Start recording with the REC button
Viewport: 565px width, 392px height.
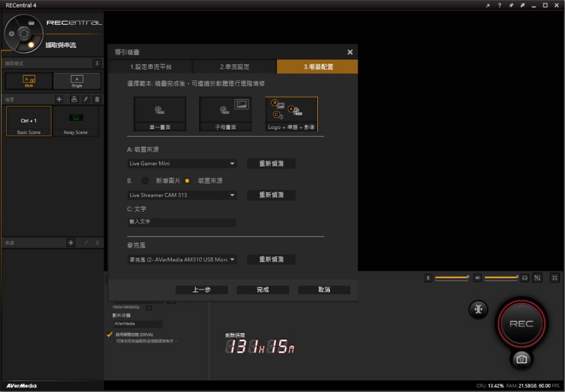[x=521, y=324]
